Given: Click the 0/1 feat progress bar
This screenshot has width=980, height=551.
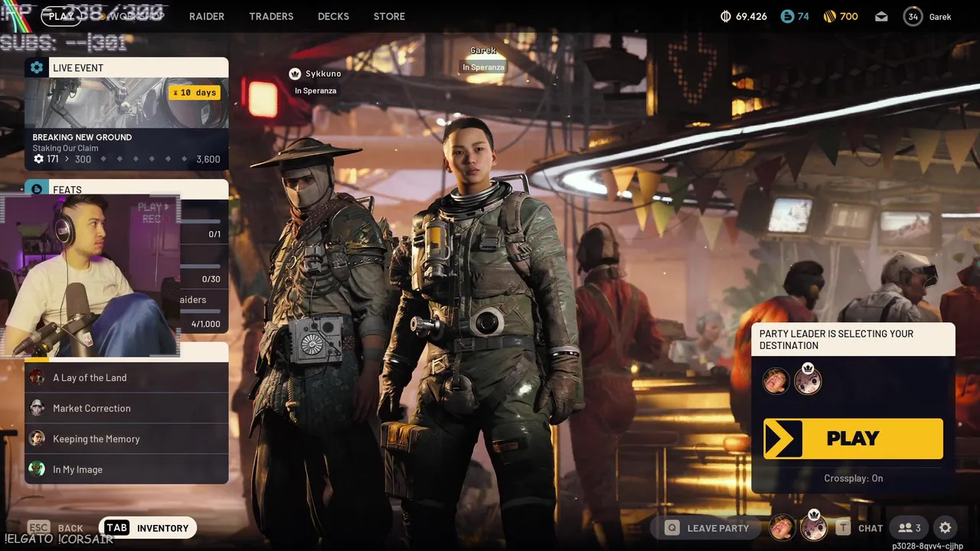Looking at the screenshot, I should pos(200,221).
